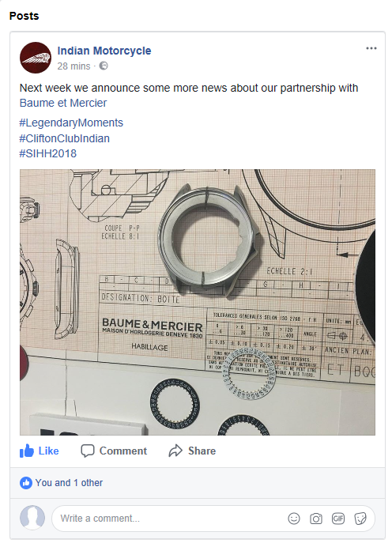Toggle the Like button on the post
The height and width of the screenshot is (547, 392).
coord(39,451)
